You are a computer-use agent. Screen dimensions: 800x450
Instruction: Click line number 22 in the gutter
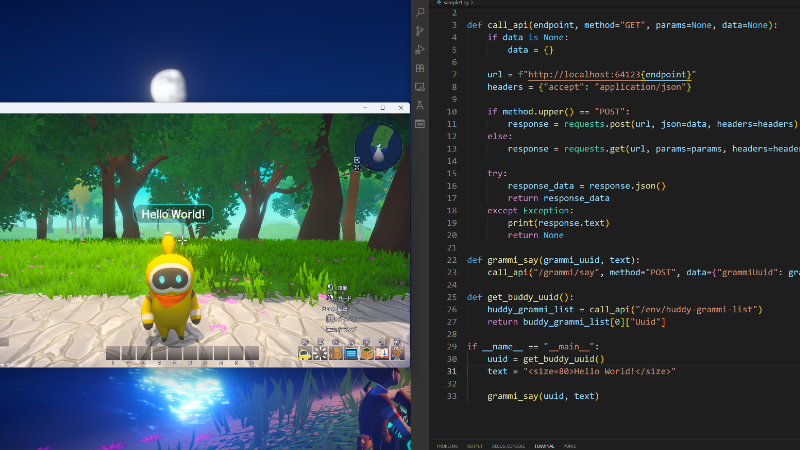(452, 260)
